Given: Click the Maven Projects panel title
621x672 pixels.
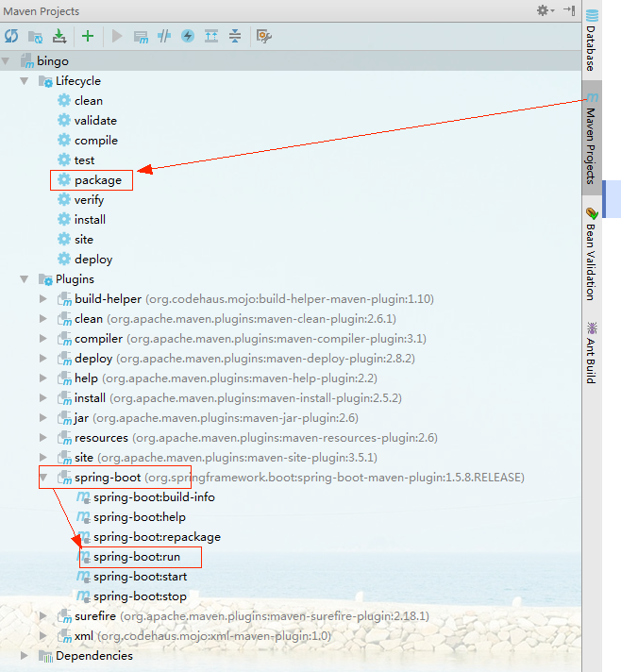Looking at the screenshot, I should (42, 11).
